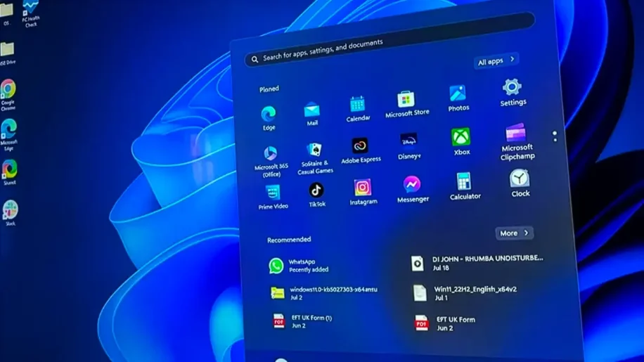Open Google Chrome desktop shortcut

point(8,90)
